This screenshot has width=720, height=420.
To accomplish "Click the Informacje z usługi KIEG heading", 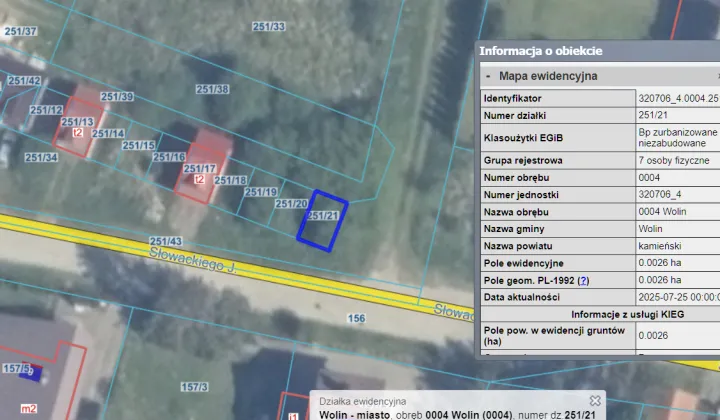I will 628,314.
